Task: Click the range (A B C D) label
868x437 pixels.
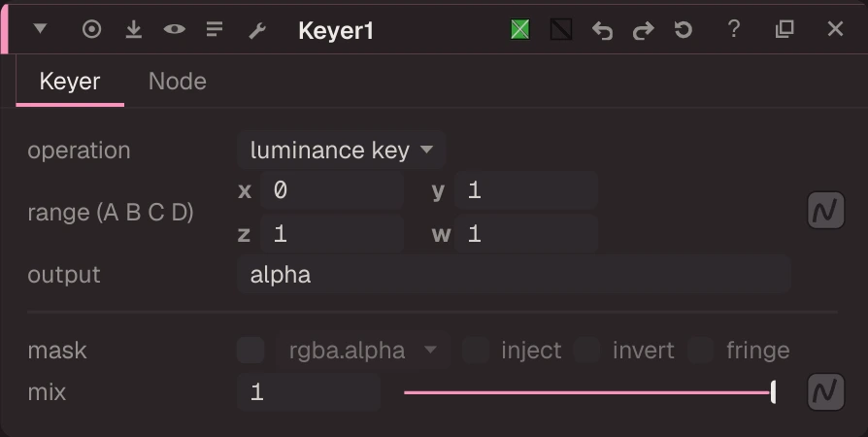Action: pos(111,212)
